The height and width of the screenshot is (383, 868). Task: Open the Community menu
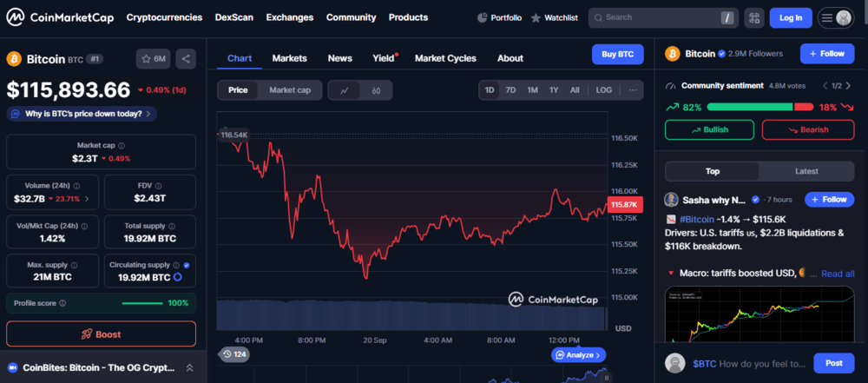click(351, 17)
